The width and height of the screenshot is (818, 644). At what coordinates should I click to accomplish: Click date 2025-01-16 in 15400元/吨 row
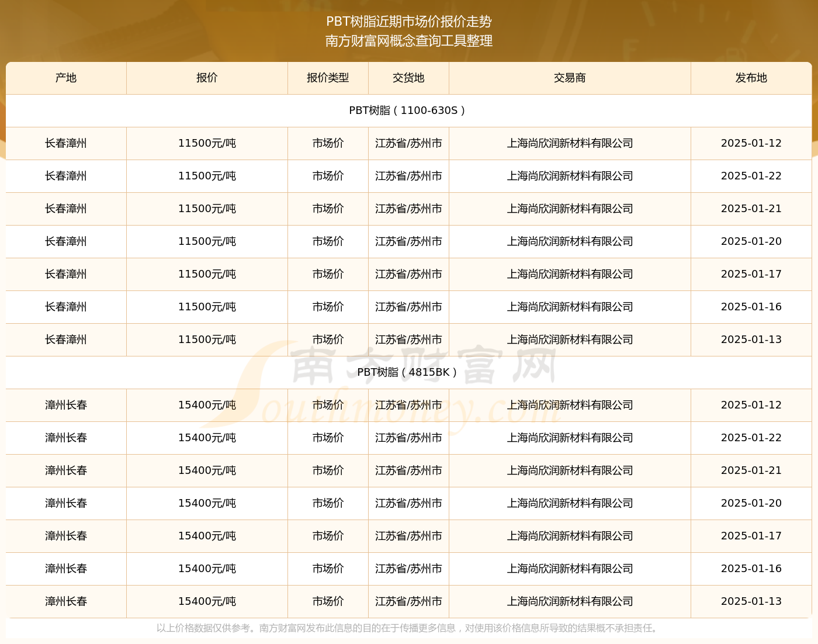[x=751, y=569]
